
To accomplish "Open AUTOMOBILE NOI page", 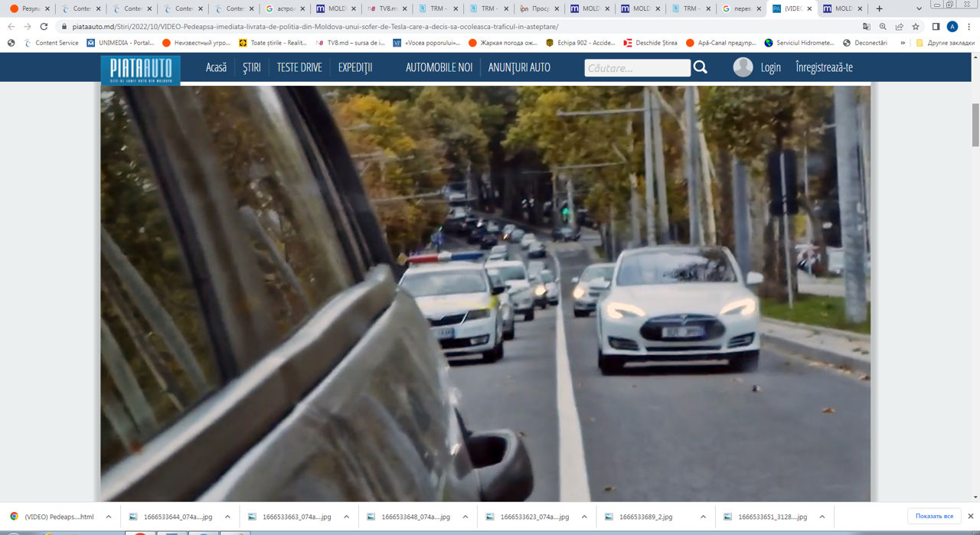I will tap(439, 67).
